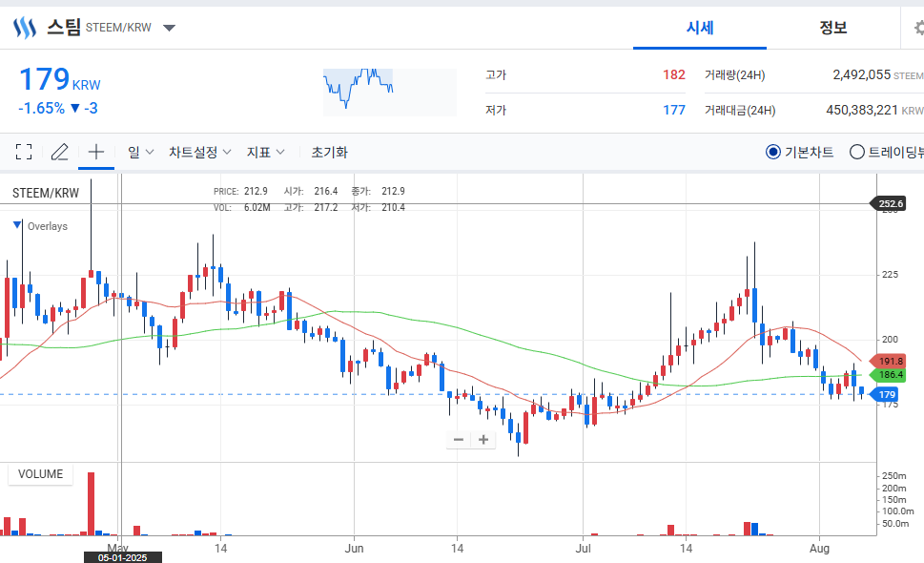
Task: Click the 50.0m volume axis label
Action: [895, 524]
